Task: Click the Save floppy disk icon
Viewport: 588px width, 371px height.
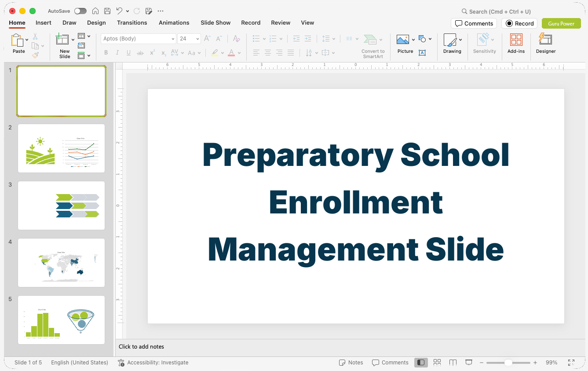Action: pyautogui.click(x=107, y=11)
